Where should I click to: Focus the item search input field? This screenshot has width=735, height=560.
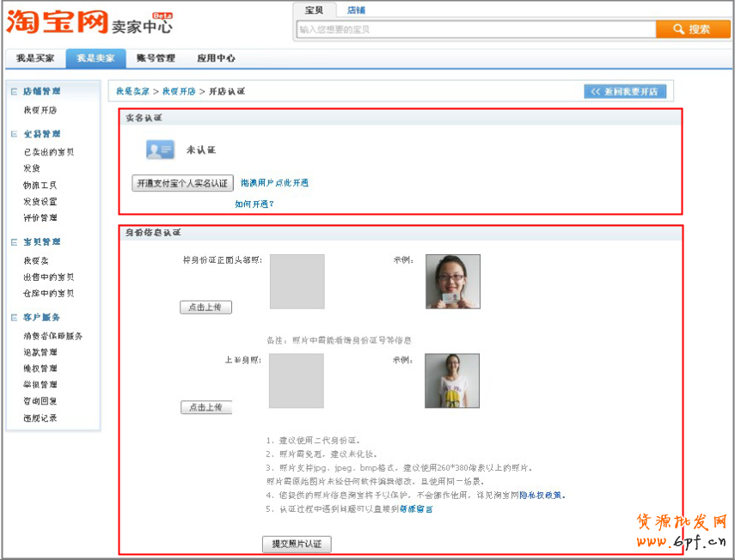coord(475,29)
